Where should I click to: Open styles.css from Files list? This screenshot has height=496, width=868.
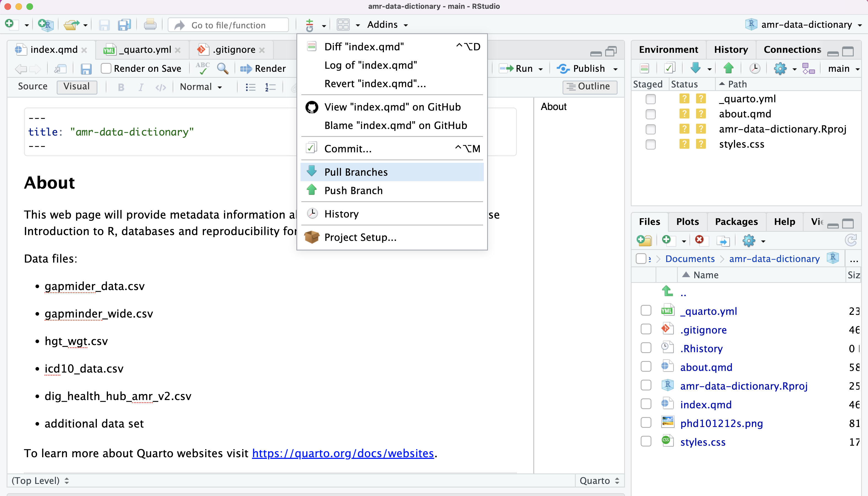pos(703,442)
